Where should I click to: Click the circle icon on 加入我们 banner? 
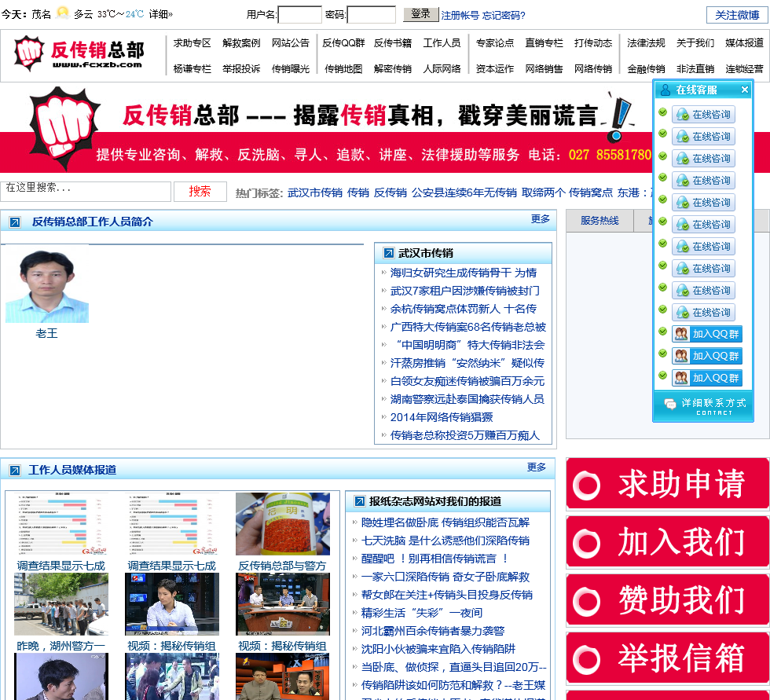coord(587,544)
